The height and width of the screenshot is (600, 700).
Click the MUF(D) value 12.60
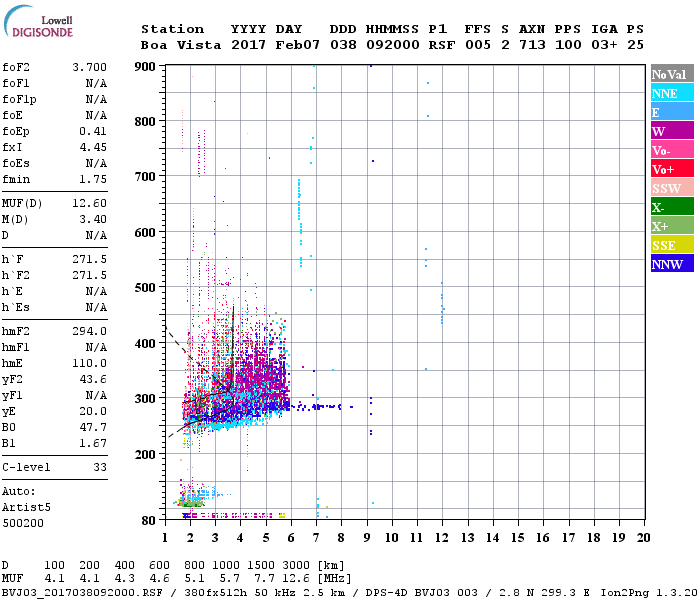pos(89,204)
